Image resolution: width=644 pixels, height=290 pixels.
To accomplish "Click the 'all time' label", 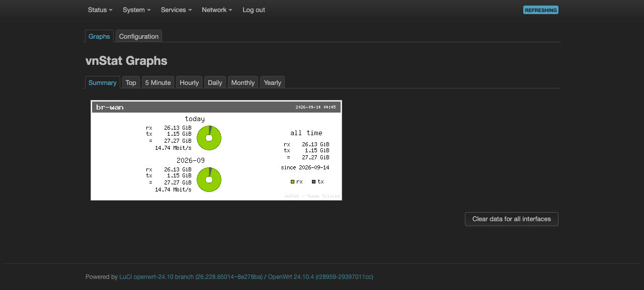I will pyautogui.click(x=306, y=133).
